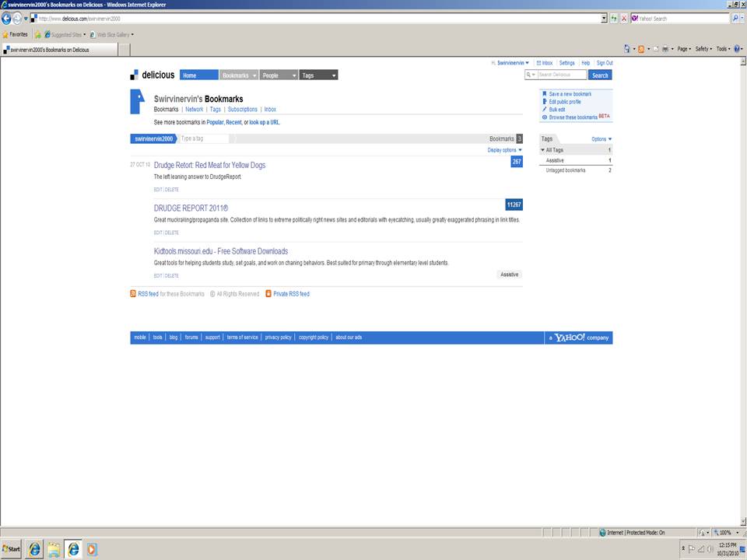
Task: Open Drudge Retort: Red Meat for Yellow Dogs link
Action: pyautogui.click(x=209, y=165)
